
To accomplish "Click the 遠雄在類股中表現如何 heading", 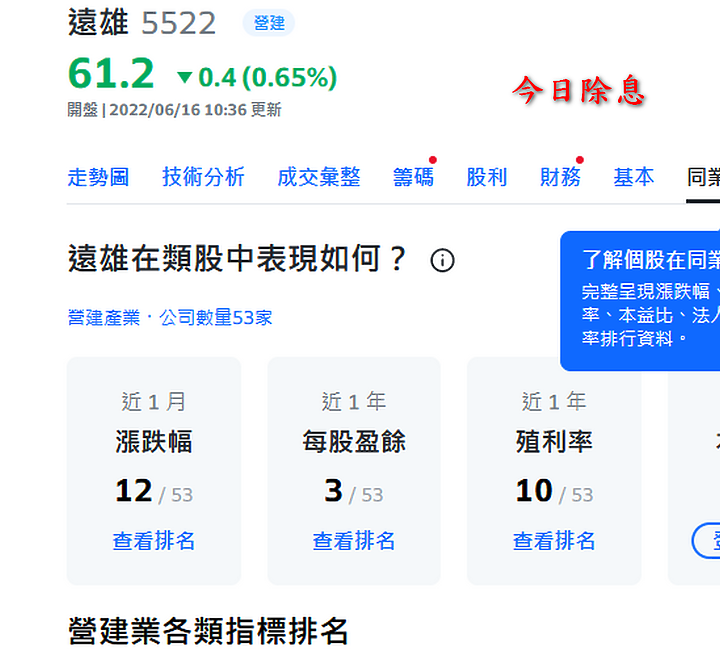I will click(237, 259).
